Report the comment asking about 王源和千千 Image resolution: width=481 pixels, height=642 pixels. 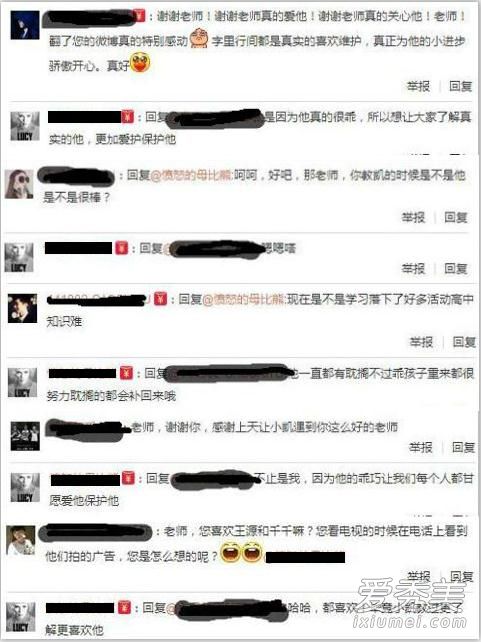tap(419, 576)
